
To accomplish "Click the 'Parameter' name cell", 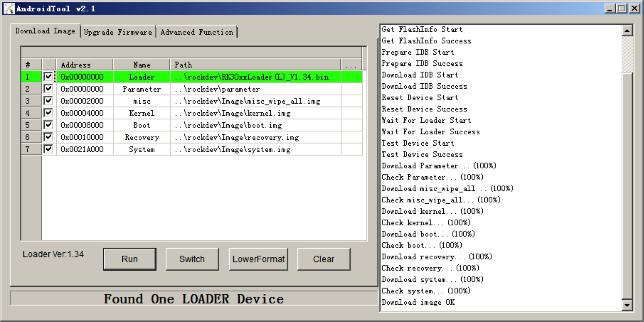I will (142, 89).
